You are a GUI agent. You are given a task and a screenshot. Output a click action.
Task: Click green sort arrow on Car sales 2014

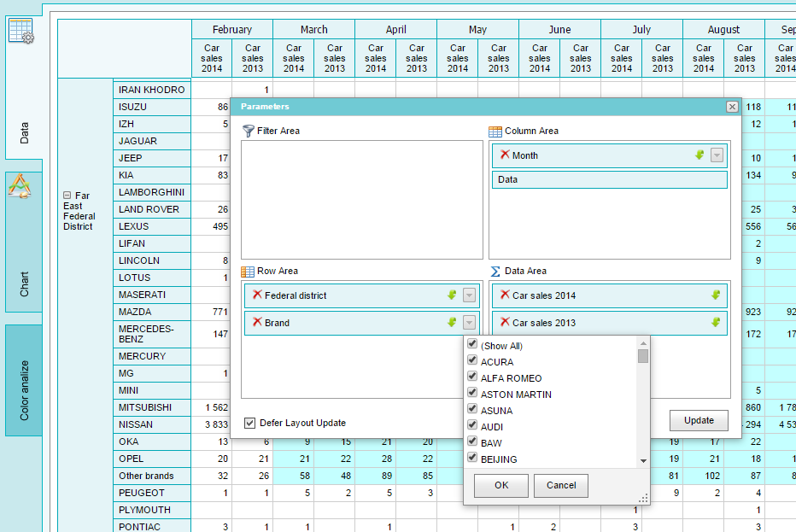[716, 295]
